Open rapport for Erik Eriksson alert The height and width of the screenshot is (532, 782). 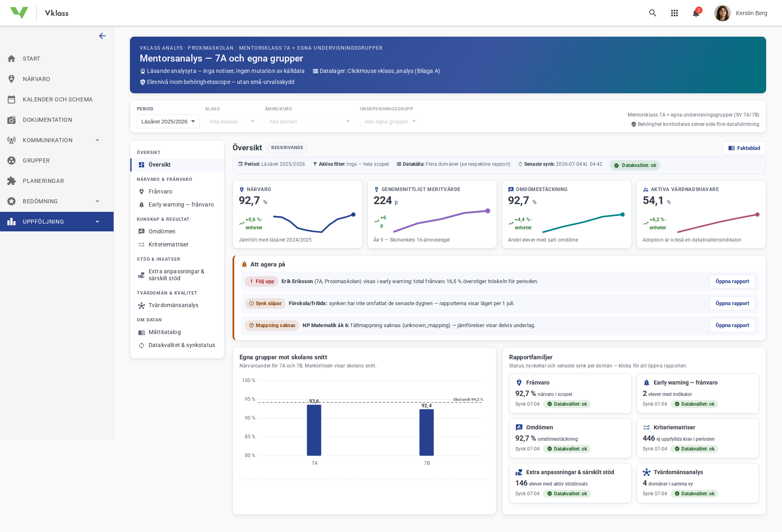(x=732, y=281)
